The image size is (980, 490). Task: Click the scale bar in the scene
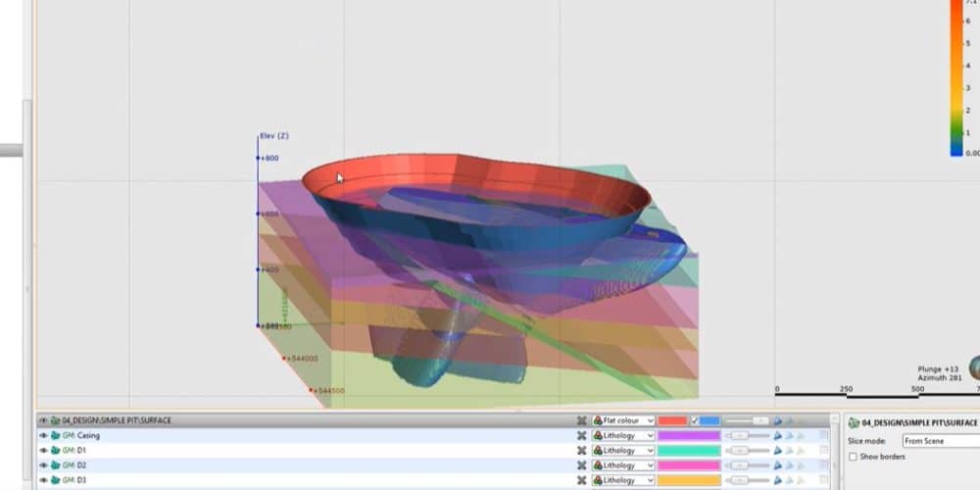[x=877, y=392]
